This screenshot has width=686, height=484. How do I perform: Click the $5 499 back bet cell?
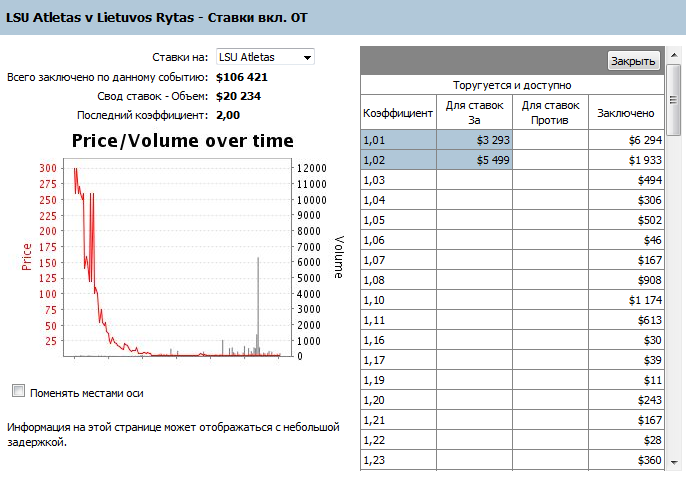474,160
